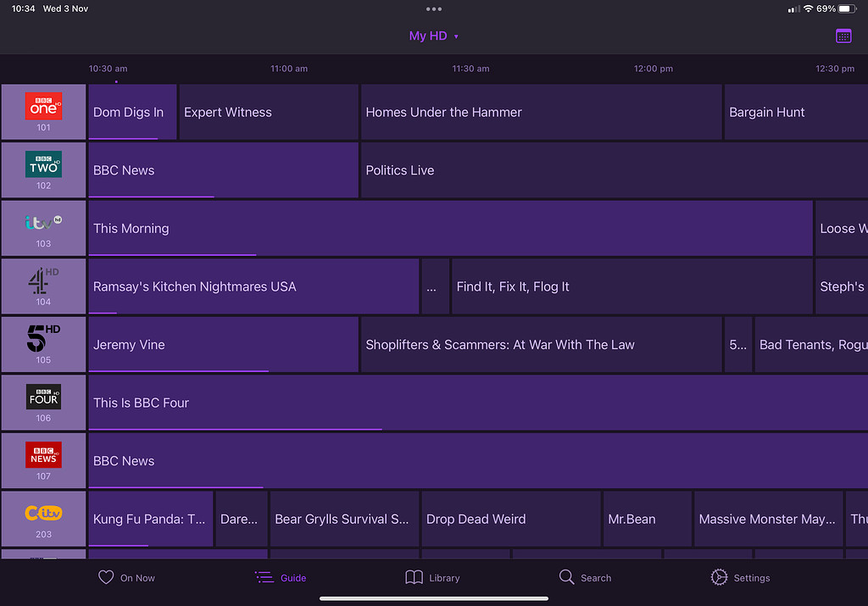Screen dimensions: 868x606
Task: Open Kung Fu Panda programme on CITV
Action: point(151,519)
